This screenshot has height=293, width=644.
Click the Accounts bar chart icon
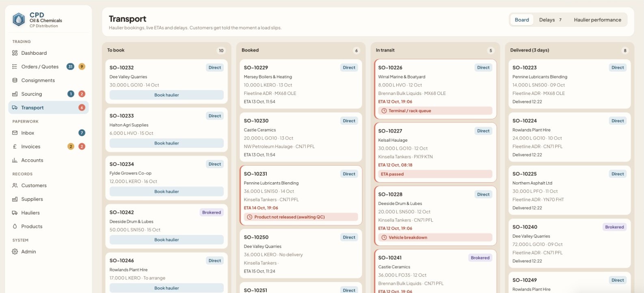click(x=15, y=160)
